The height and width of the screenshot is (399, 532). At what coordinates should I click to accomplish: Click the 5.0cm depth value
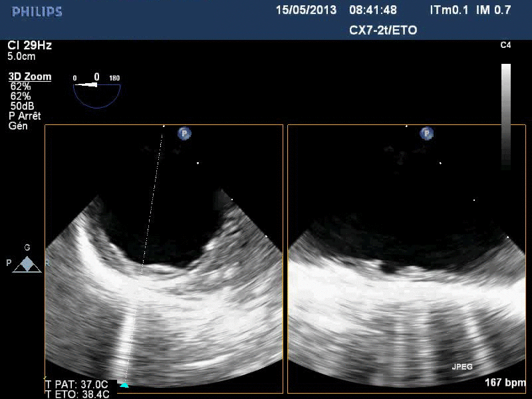(21, 57)
